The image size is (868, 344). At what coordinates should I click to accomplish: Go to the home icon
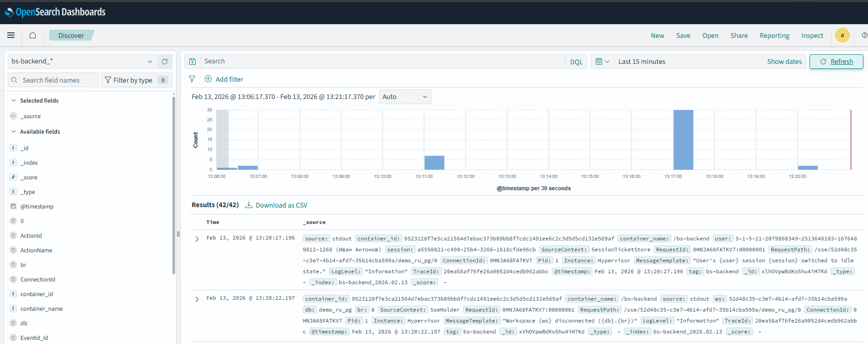click(x=32, y=35)
